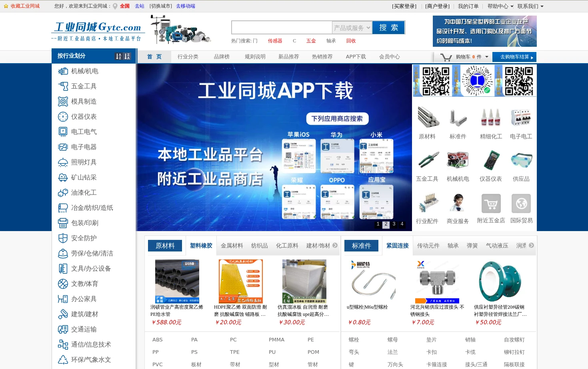Open the 国际贸易 globe icon
This screenshot has height=369, width=588.
(521, 204)
